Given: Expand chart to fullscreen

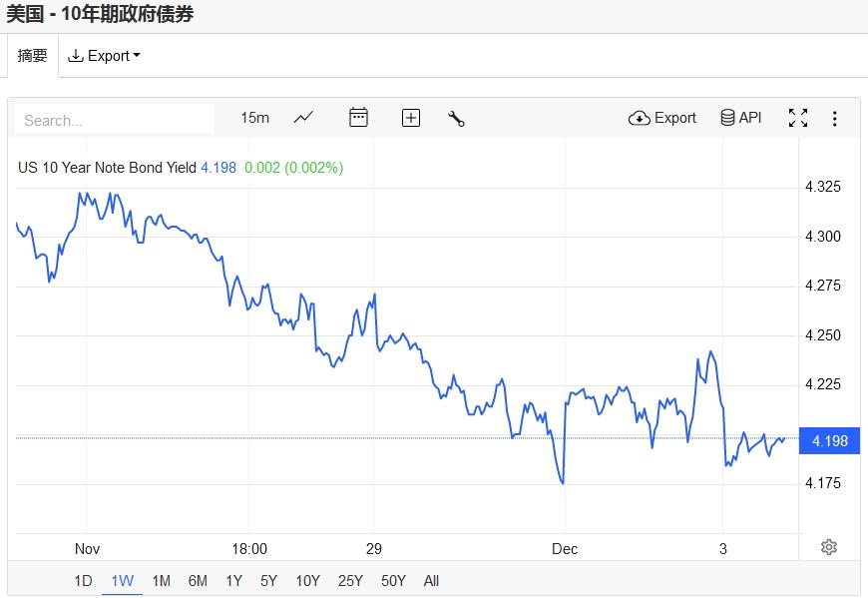Looking at the screenshot, I should (798, 118).
